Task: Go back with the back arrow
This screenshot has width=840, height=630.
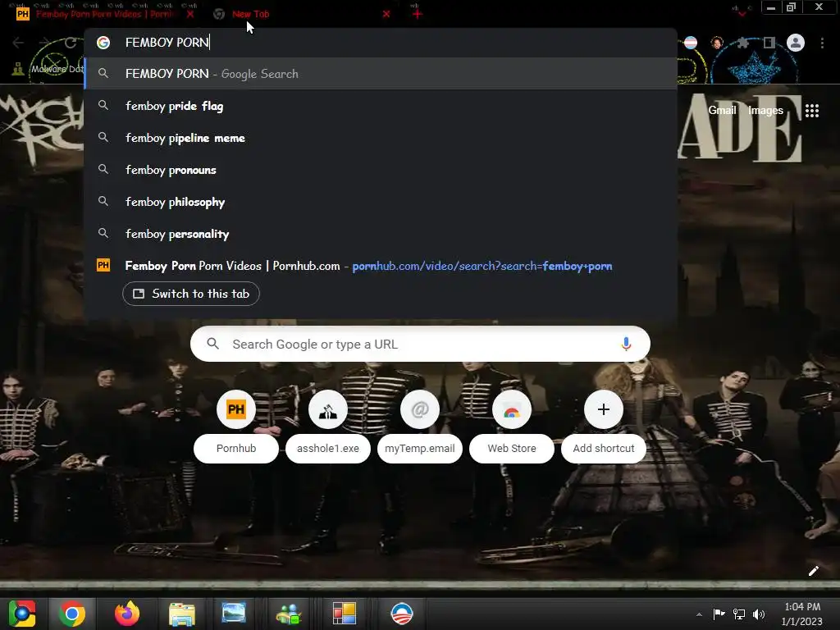Action: [x=18, y=43]
